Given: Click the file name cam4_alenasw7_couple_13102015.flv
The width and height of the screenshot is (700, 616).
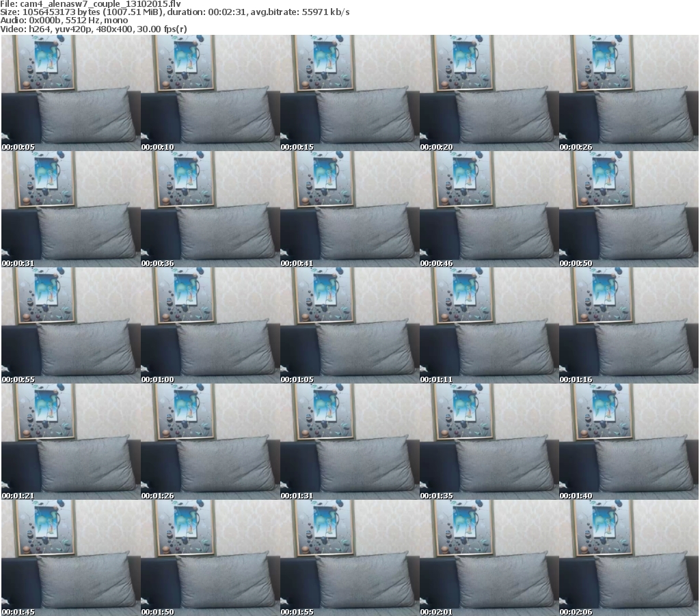Looking at the screenshot, I should pyautogui.click(x=100, y=4).
